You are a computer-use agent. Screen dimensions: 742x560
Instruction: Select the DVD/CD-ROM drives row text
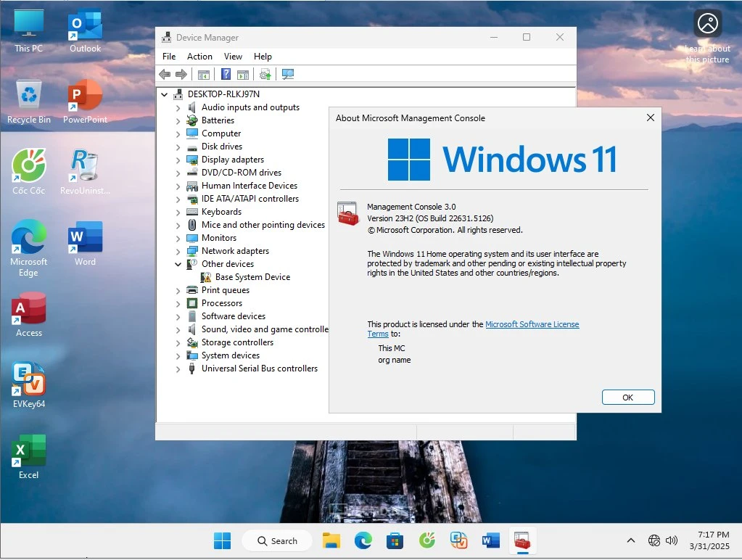[x=242, y=173]
